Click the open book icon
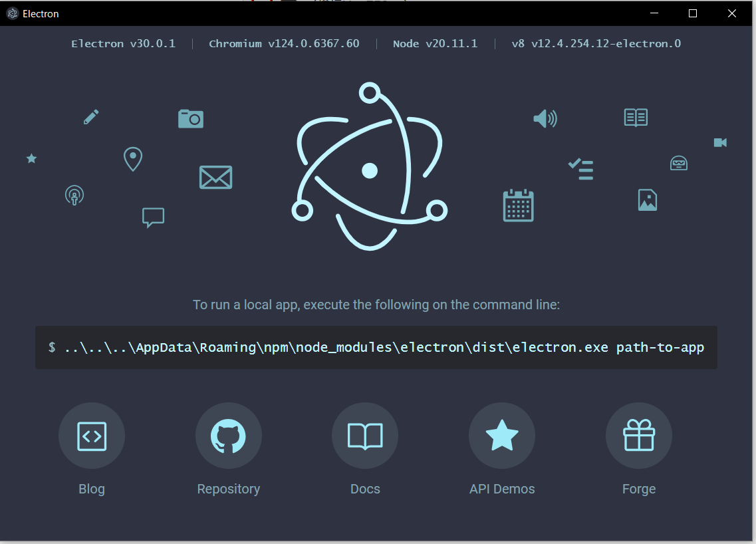The height and width of the screenshot is (544, 756). [x=635, y=117]
